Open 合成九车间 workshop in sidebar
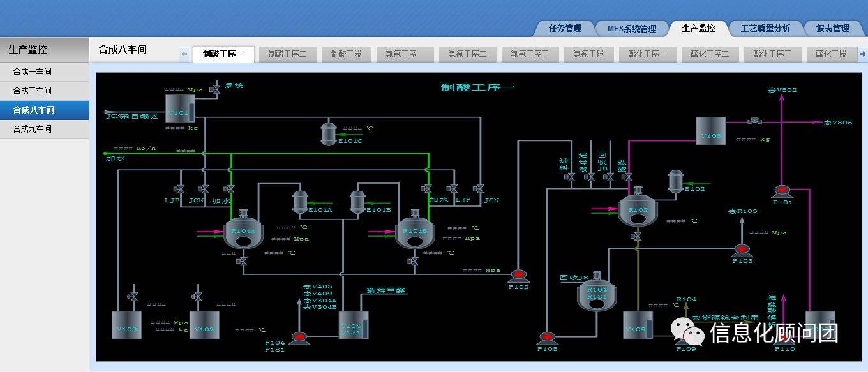This screenshot has width=868, height=372. [33, 129]
